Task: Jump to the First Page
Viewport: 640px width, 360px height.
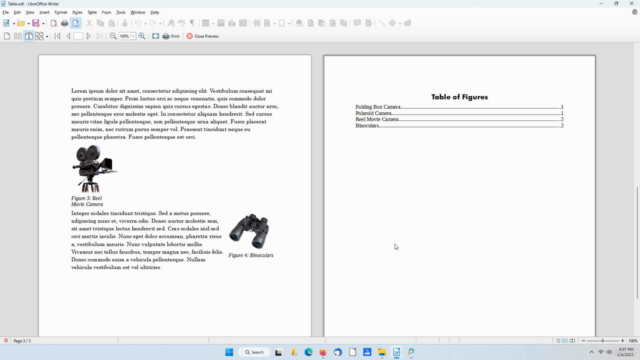Action: [58, 36]
